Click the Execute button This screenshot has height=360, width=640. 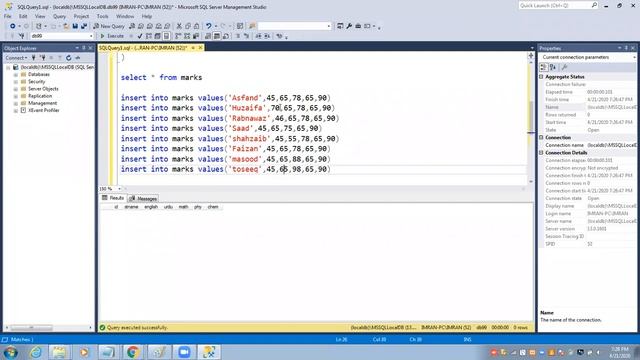112,36
